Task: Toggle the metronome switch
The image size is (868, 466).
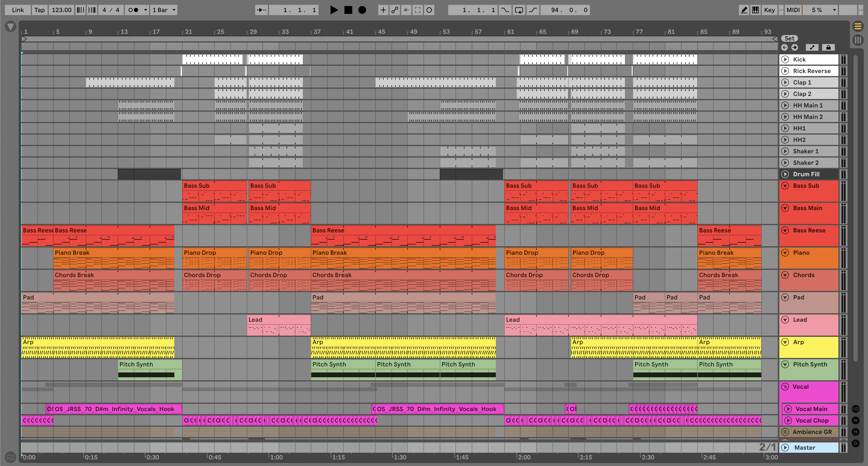Action: [x=133, y=10]
